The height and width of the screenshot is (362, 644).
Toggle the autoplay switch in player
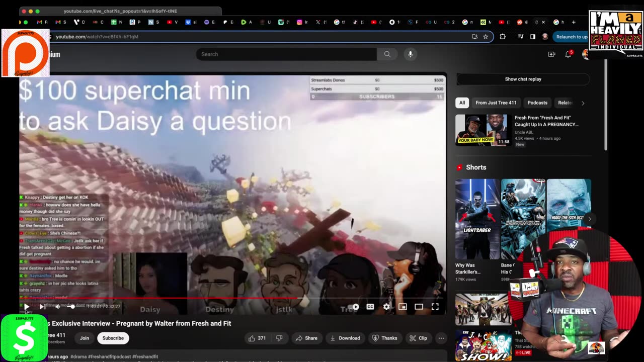pyautogui.click(x=354, y=307)
